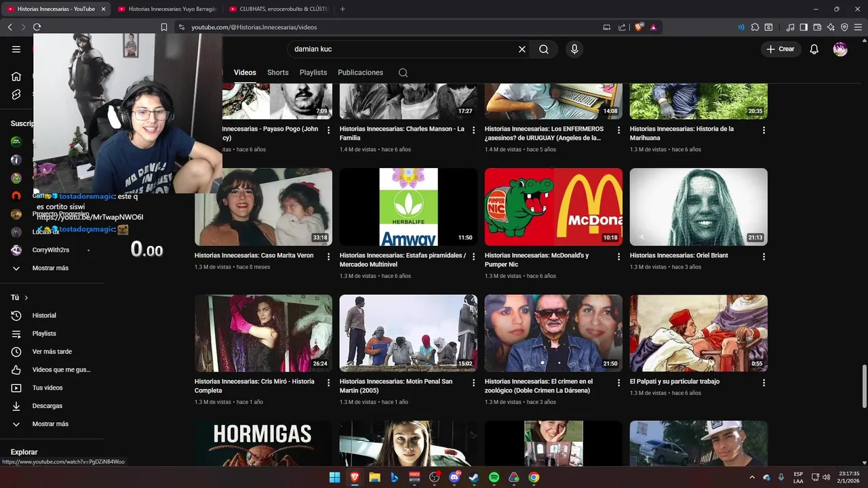The width and height of the screenshot is (868, 488).
Task: Open Descargas in sidebar
Action: point(47,406)
